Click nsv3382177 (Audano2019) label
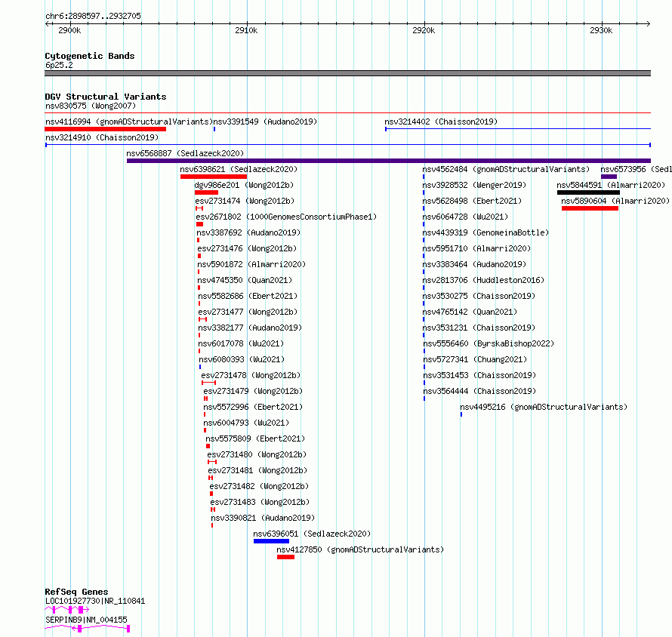Image resolution: width=672 pixels, height=637 pixels. [x=250, y=328]
